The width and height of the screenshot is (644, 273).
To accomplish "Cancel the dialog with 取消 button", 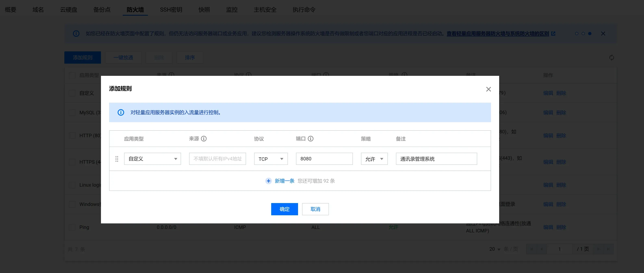I will coord(315,209).
